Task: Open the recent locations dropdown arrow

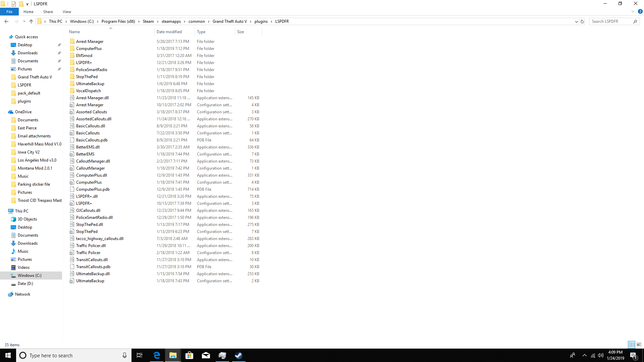Action: 24,21
